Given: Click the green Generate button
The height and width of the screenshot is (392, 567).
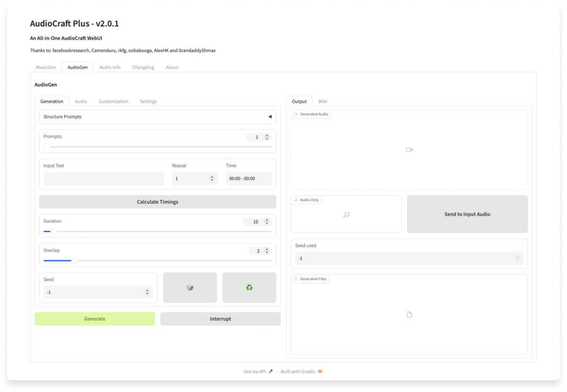Looking at the screenshot, I should click(94, 319).
